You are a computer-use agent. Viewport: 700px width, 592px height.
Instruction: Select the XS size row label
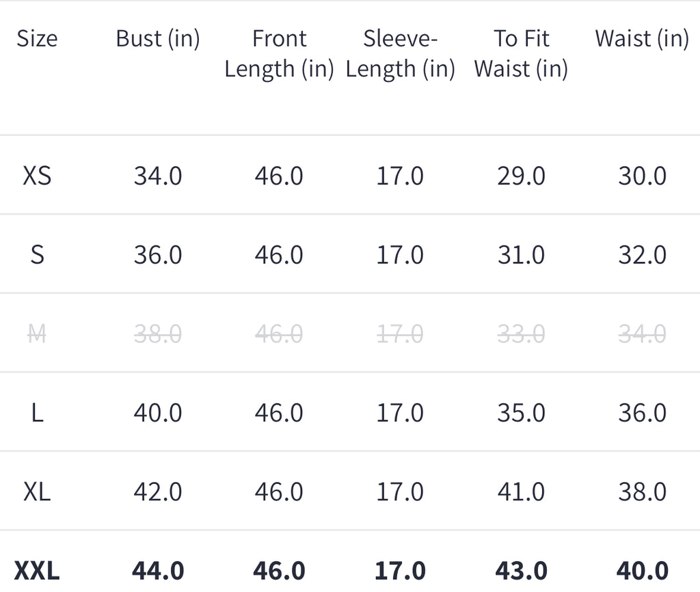coord(37,176)
